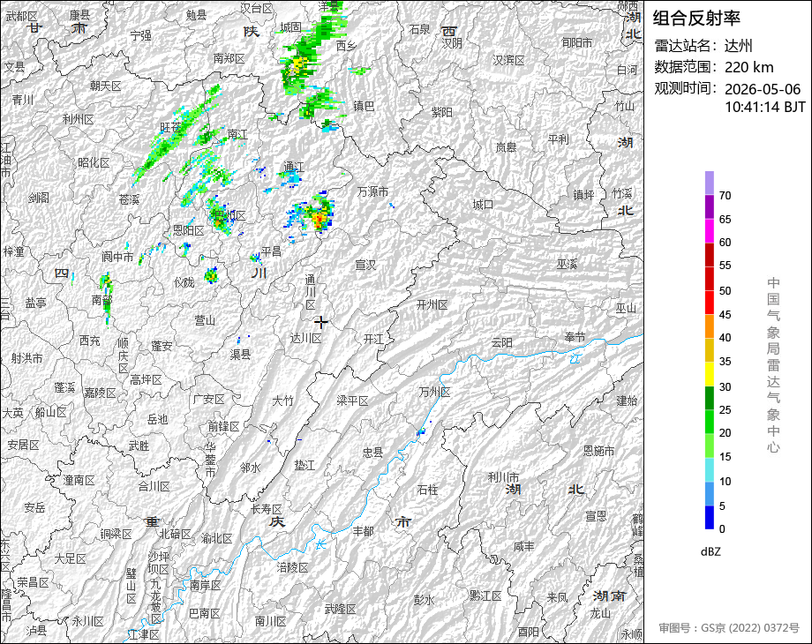
Task: Click the 开州区 district label
Action: (432, 304)
